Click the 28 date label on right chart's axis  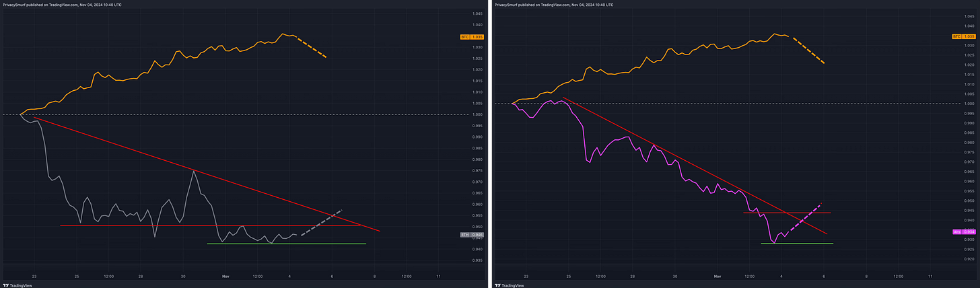tap(632, 276)
